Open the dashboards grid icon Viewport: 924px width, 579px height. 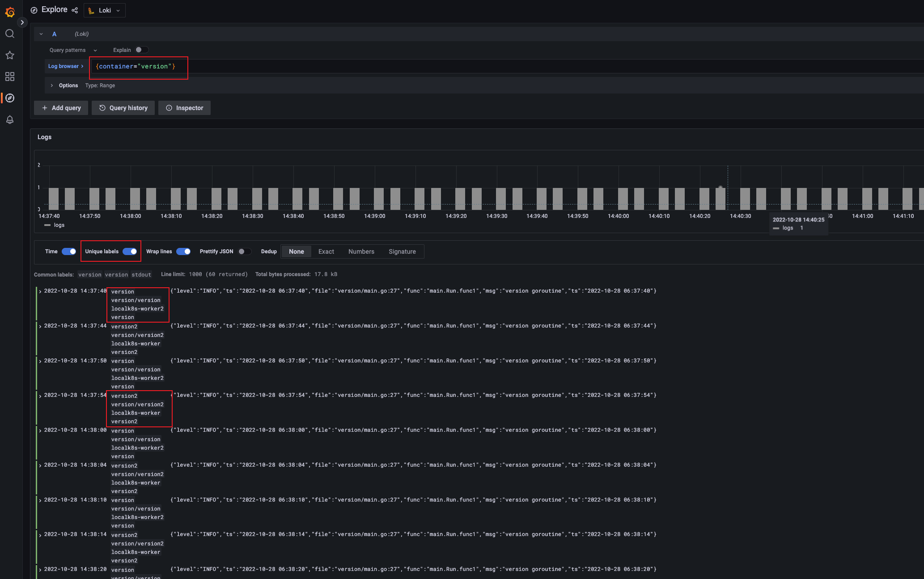(10, 77)
